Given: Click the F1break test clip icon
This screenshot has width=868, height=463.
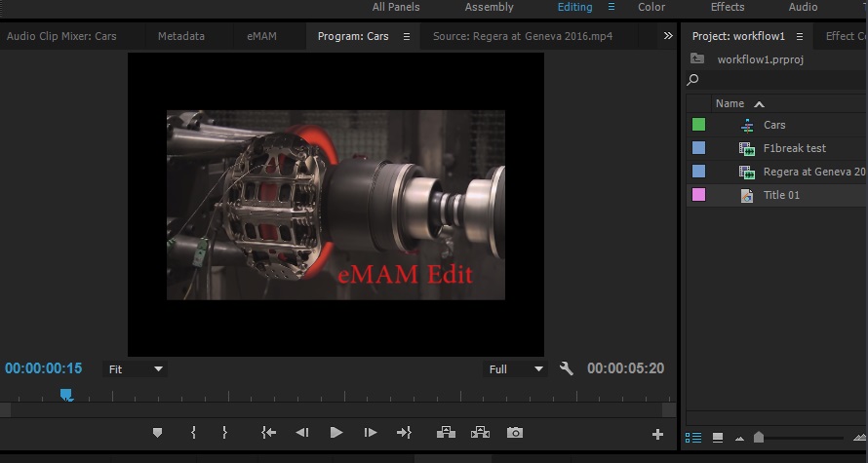Looking at the screenshot, I should pyautogui.click(x=747, y=149).
